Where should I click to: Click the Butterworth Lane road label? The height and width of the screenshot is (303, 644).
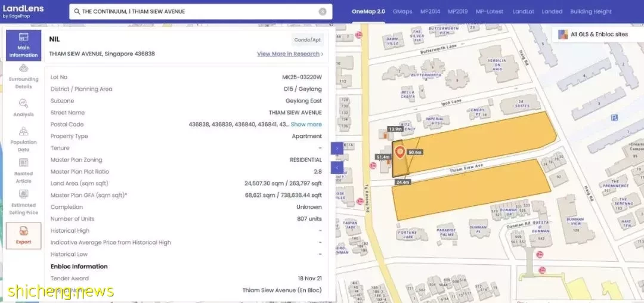pos(438,50)
